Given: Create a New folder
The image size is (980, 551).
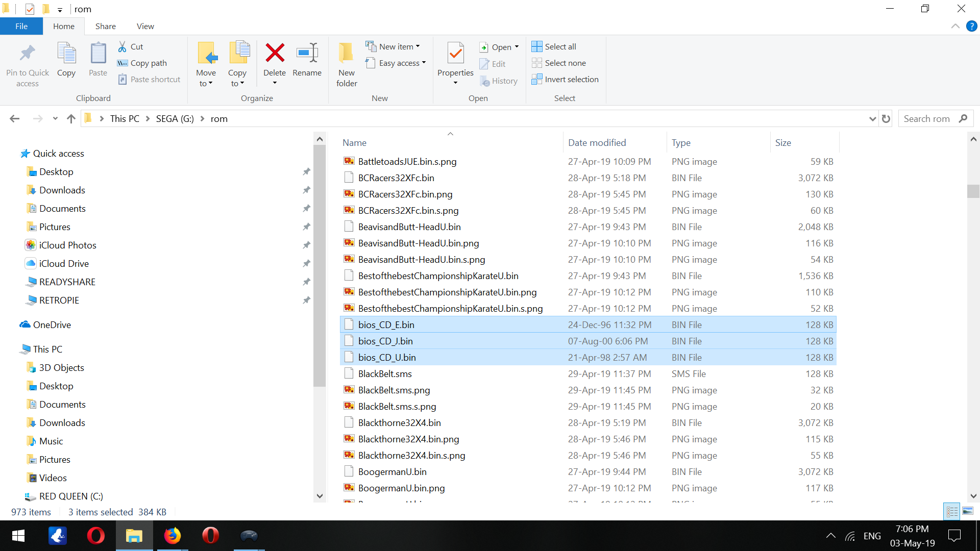Looking at the screenshot, I should [x=347, y=65].
